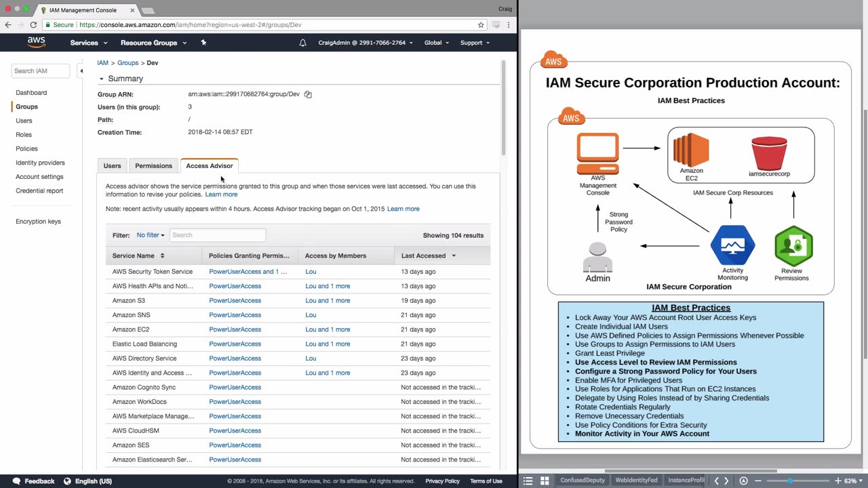868x488 pixels.
Task: Switch to the Users tab of the group
Action: pyautogui.click(x=112, y=166)
